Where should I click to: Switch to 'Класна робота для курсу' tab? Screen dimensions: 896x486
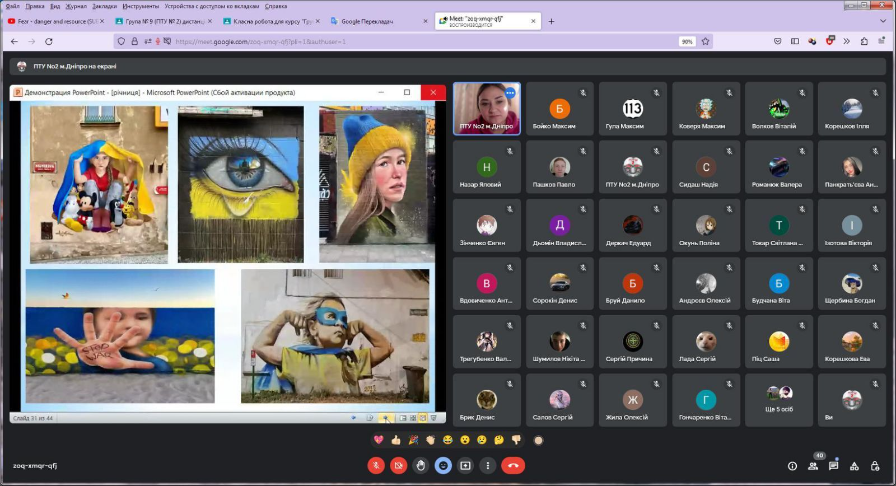coord(271,21)
